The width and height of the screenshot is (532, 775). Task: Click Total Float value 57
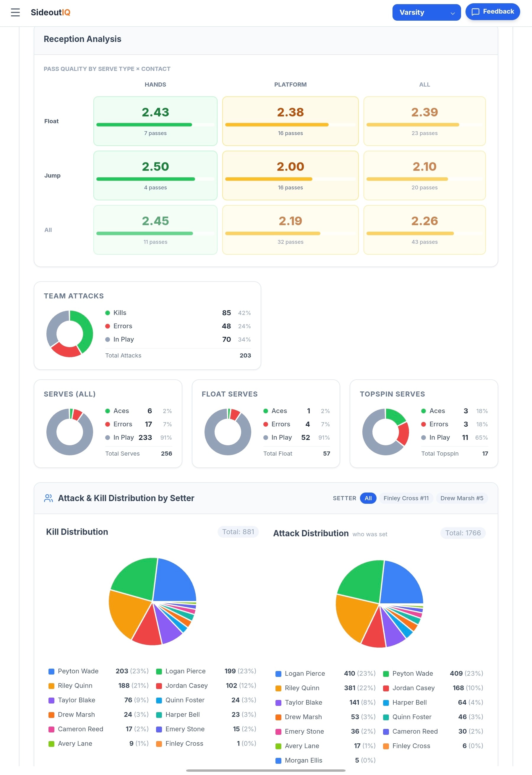click(327, 454)
